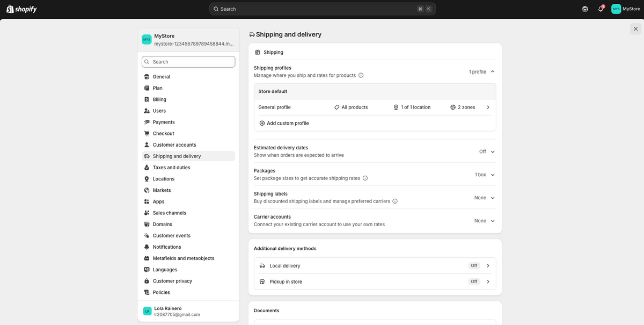Expand Estimated delivery dates chevron
The width and height of the screenshot is (644, 325).
click(x=493, y=151)
